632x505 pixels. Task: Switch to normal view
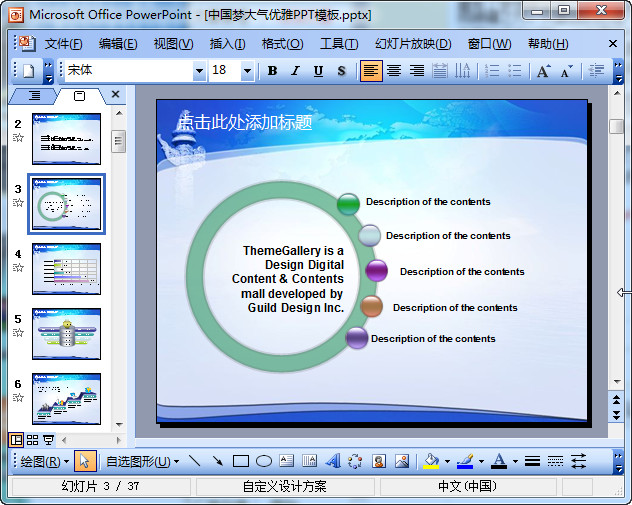click(16, 440)
